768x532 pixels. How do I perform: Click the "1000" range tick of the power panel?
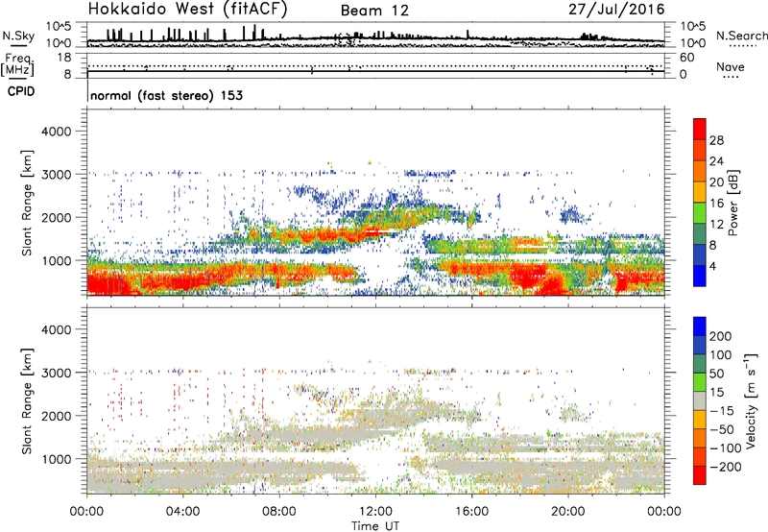(x=56, y=260)
